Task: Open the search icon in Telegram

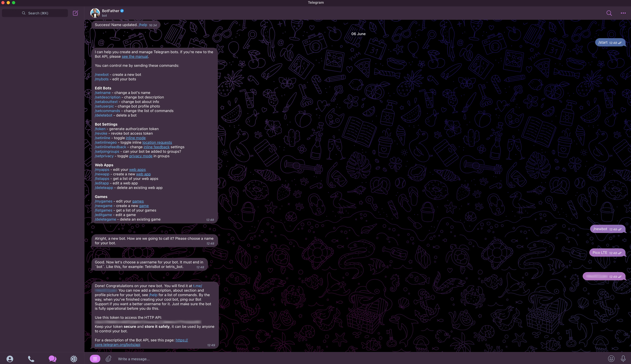Action: [x=609, y=13]
